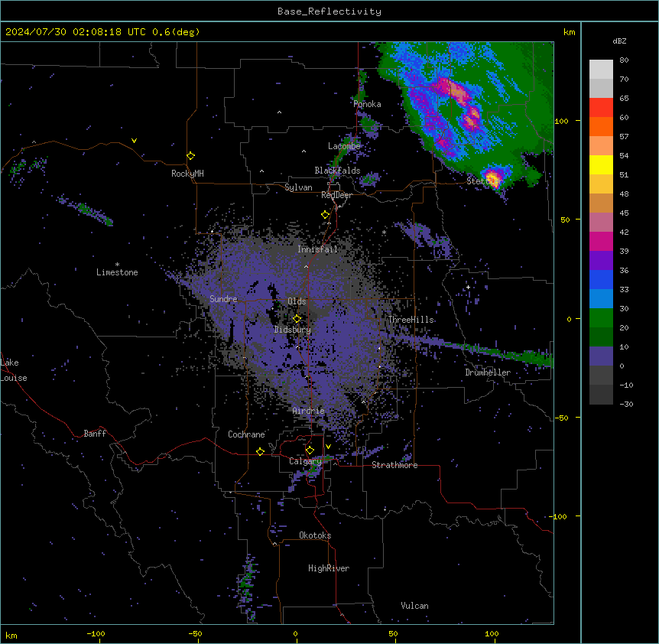Click the km unit label at bottom-left

coord(11,636)
